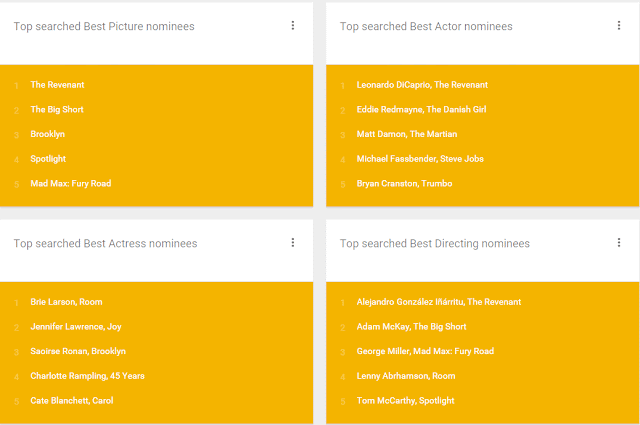Click Brie Larson, Room entry
Screen dimensions: 640x425
pos(66,302)
